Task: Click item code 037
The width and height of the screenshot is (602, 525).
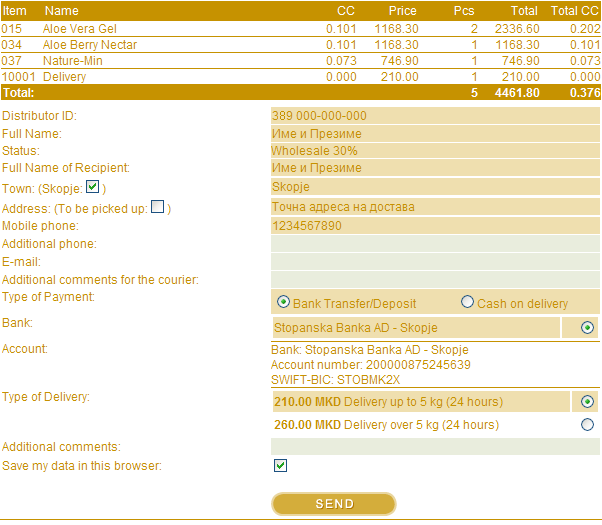Action: 12,61
